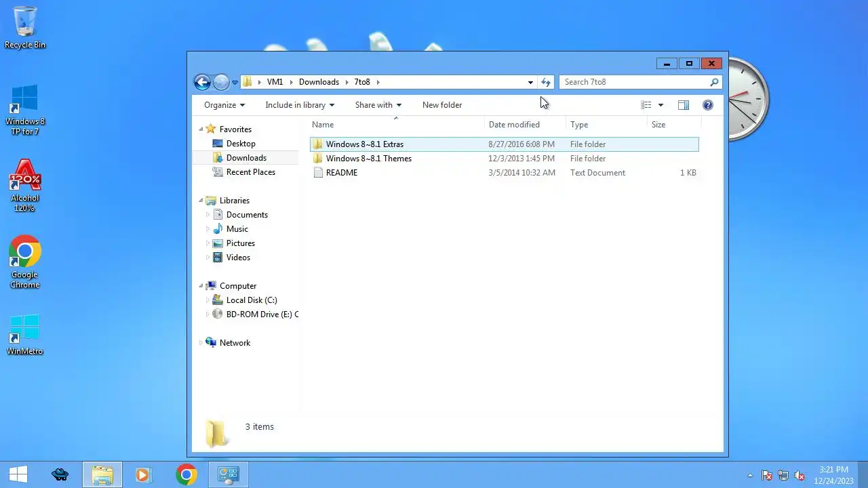Show hidden tray icons arrow
The width and height of the screenshot is (868, 488).
[x=750, y=475]
